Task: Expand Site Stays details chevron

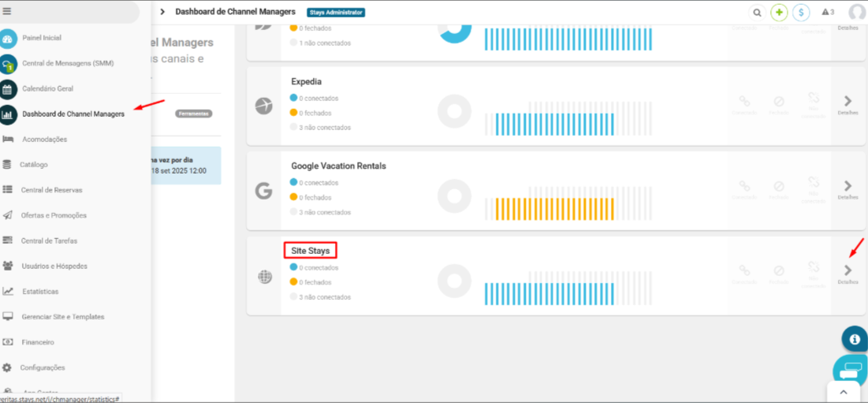Action: pyautogui.click(x=848, y=271)
